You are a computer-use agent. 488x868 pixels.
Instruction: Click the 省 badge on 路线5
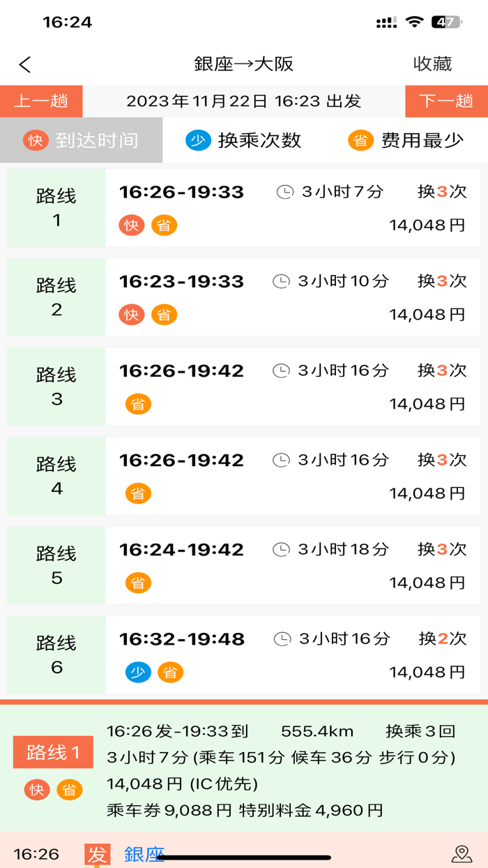click(138, 583)
